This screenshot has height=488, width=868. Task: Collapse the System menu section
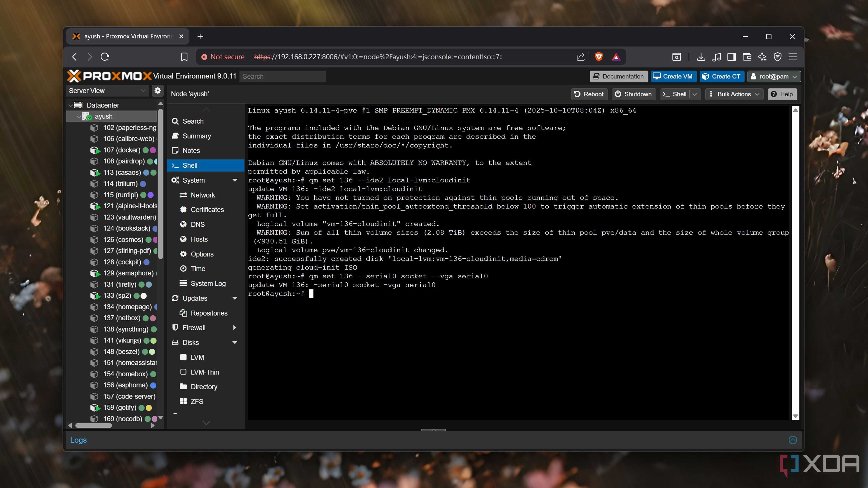point(235,180)
